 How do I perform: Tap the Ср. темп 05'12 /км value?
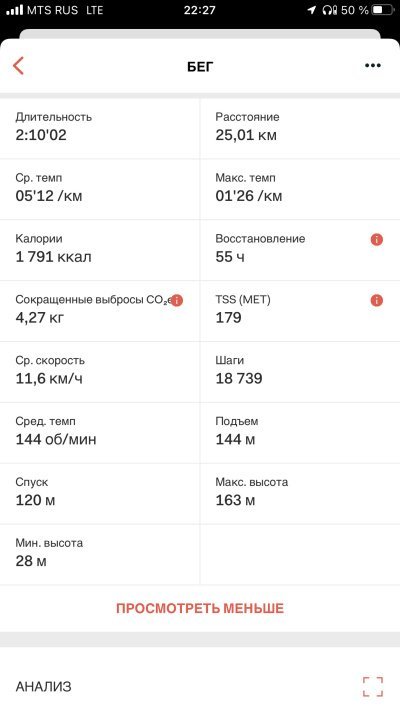click(49, 196)
